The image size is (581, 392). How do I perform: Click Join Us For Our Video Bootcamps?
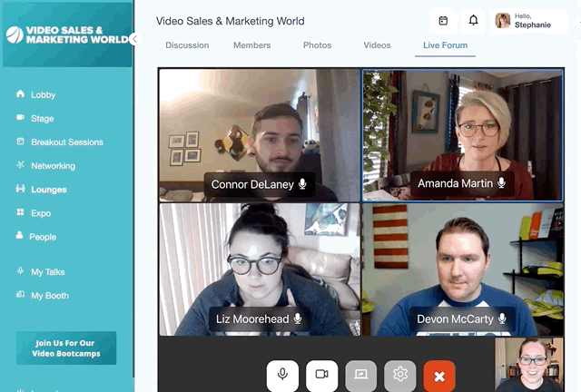(x=66, y=348)
